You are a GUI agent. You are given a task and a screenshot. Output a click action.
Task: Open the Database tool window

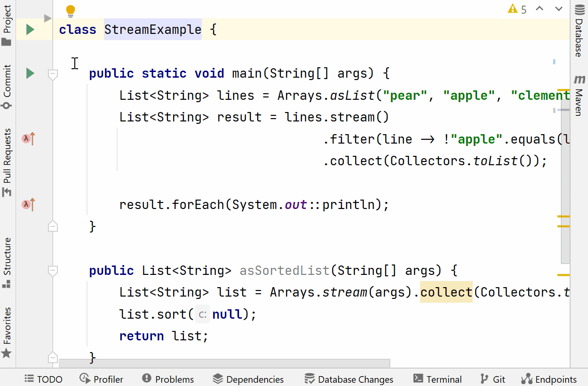tap(579, 30)
